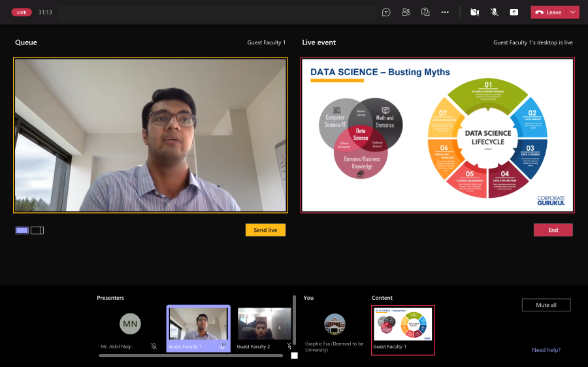This screenshot has width=588, height=367.
Task: Open the Need help? link
Action: [x=546, y=350]
